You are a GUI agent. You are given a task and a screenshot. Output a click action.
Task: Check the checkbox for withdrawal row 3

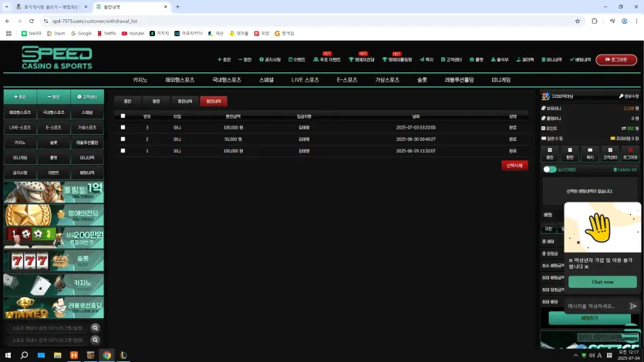click(x=123, y=128)
